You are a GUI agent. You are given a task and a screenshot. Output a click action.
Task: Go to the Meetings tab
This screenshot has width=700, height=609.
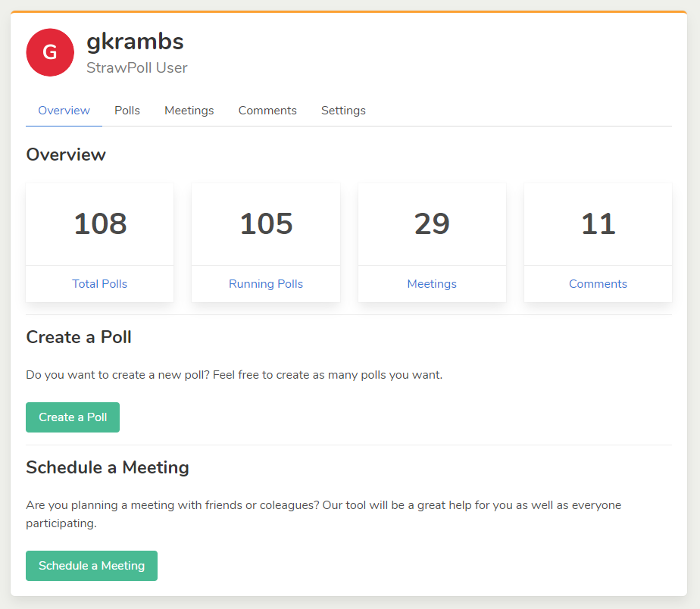click(189, 111)
